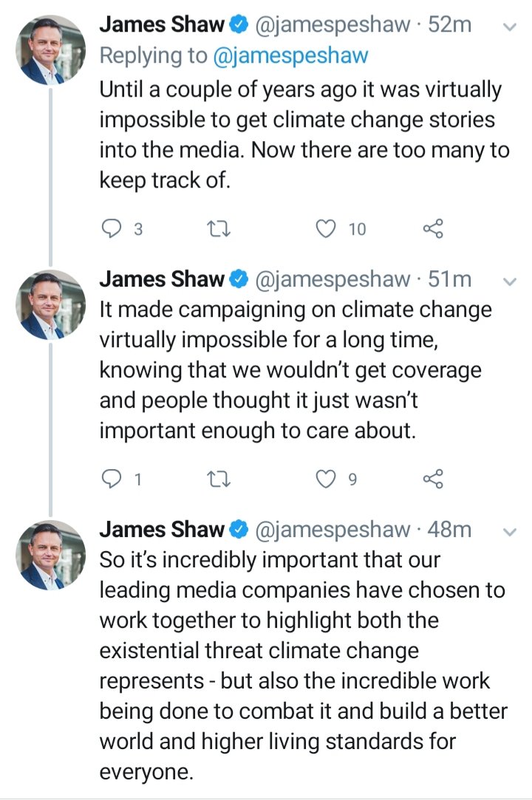The image size is (532, 800).
Task: Like the tweet with 10 likes
Action: [x=327, y=229]
